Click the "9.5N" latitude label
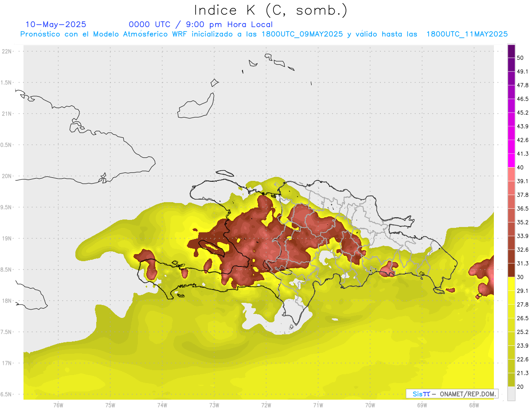 click(7, 207)
